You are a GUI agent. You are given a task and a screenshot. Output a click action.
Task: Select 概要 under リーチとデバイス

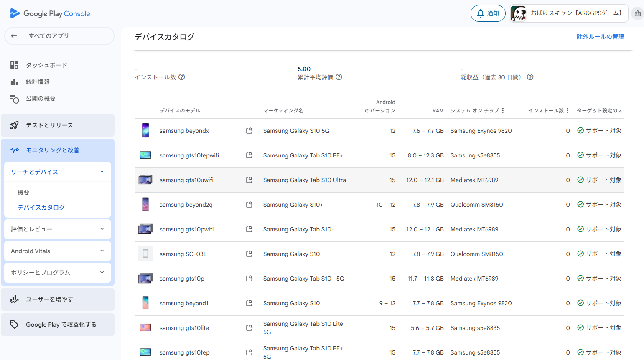[23, 193]
